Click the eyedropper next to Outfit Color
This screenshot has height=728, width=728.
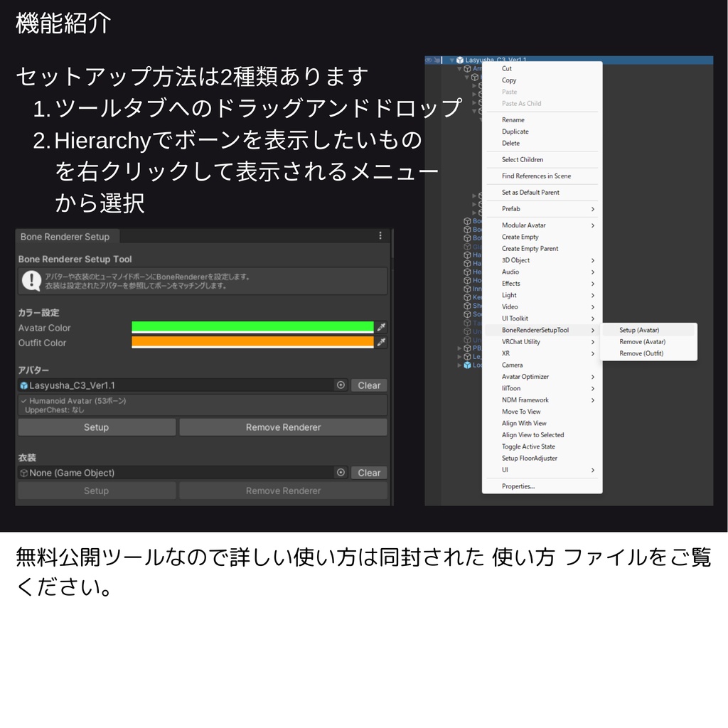point(382,342)
